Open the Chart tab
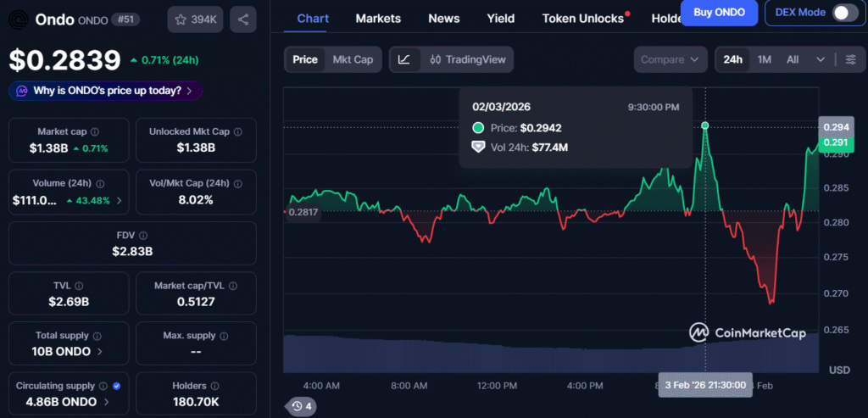The width and height of the screenshot is (868, 418). (313, 19)
